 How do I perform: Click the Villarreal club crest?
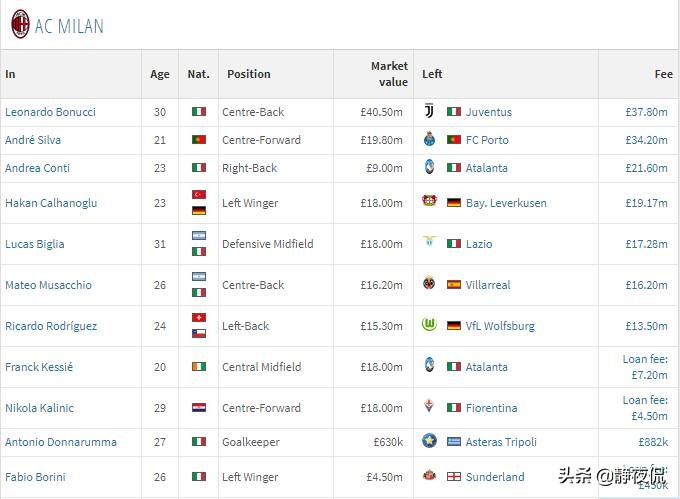(430, 284)
